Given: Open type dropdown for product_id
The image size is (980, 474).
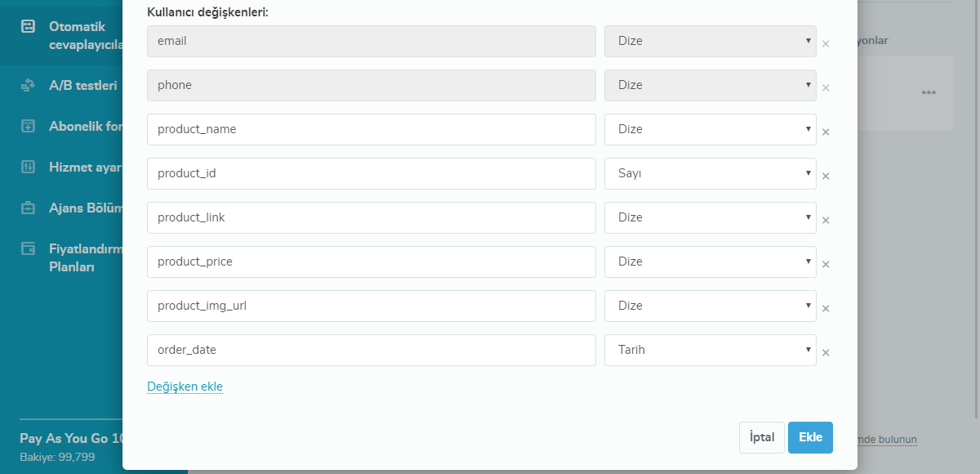Looking at the screenshot, I should pyautogui.click(x=710, y=173).
